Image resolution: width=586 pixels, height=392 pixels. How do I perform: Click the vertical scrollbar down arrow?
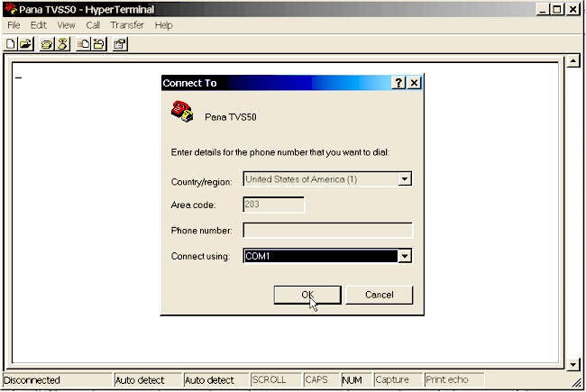(x=572, y=363)
